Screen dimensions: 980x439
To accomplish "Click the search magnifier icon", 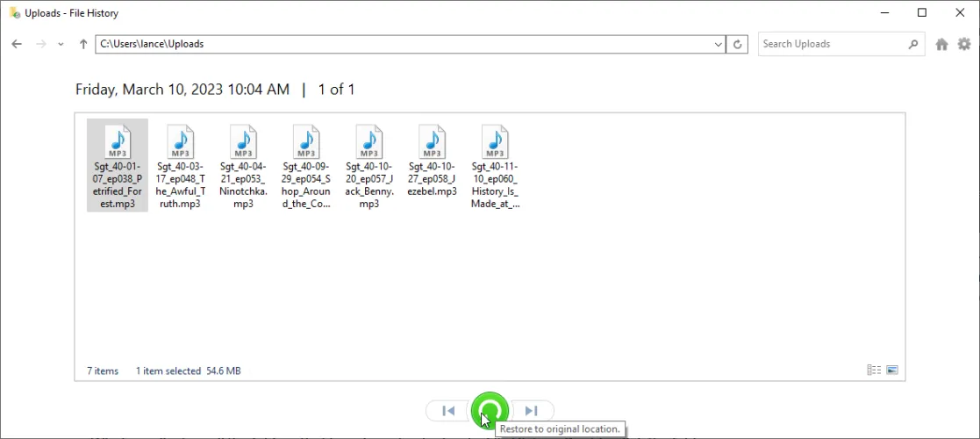I will tap(913, 44).
